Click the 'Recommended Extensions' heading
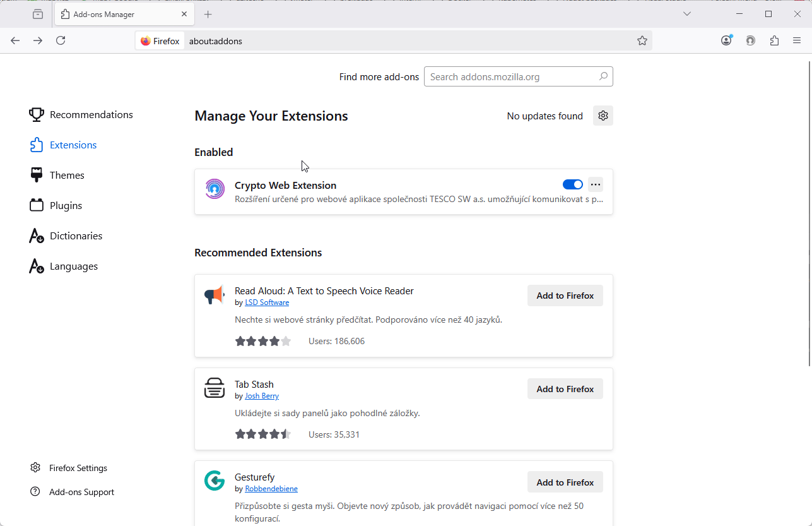 click(258, 253)
